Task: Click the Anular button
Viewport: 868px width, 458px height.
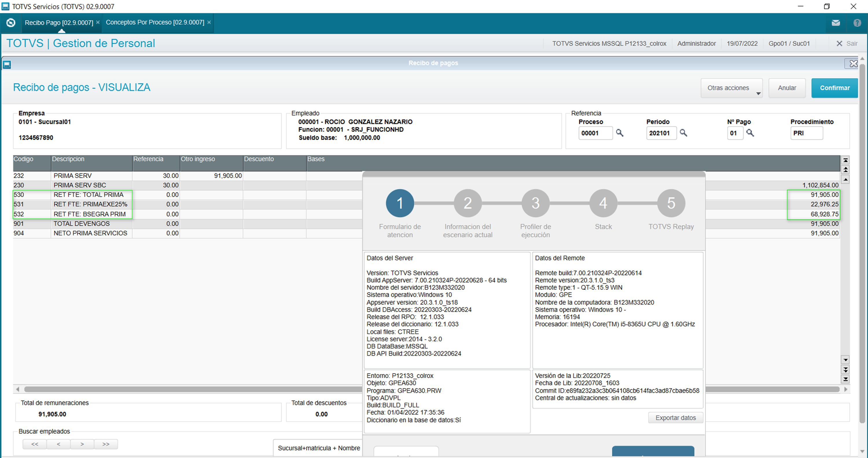Action: (x=786, y=88)
